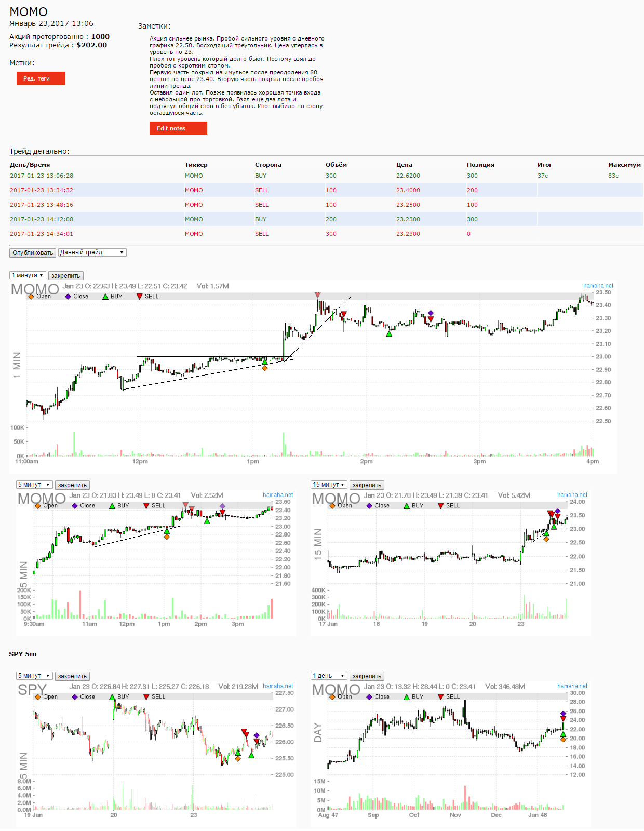Open the hamaha.net link on the 5-minute MOMO chart
Image resolution: width=644 pixels, height=831 pixels.
click(278, 495)
